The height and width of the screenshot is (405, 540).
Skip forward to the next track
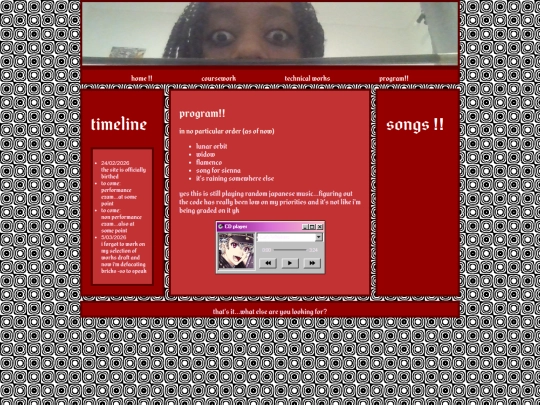312,263
